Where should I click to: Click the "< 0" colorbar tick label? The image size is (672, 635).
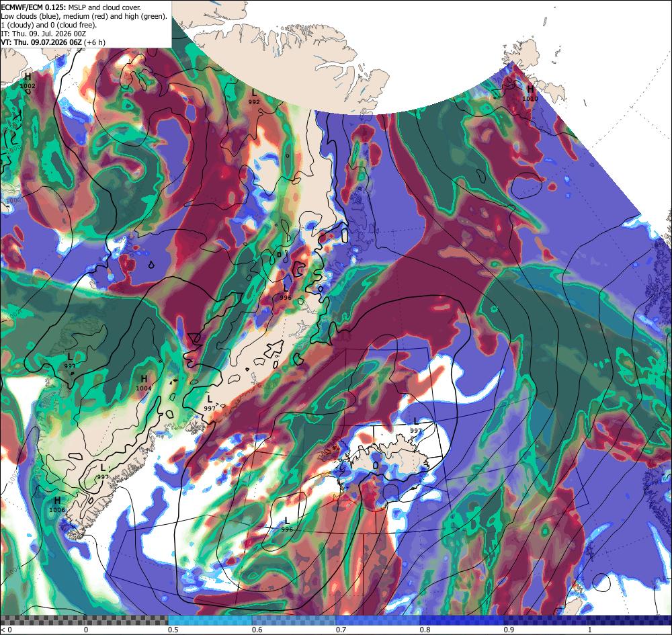click(x=7, y=630)
